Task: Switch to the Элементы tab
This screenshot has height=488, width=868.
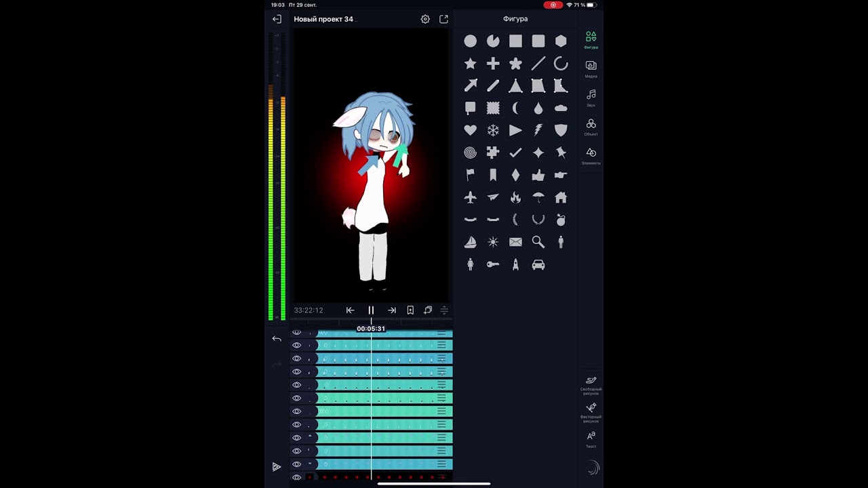Action: 591,156
